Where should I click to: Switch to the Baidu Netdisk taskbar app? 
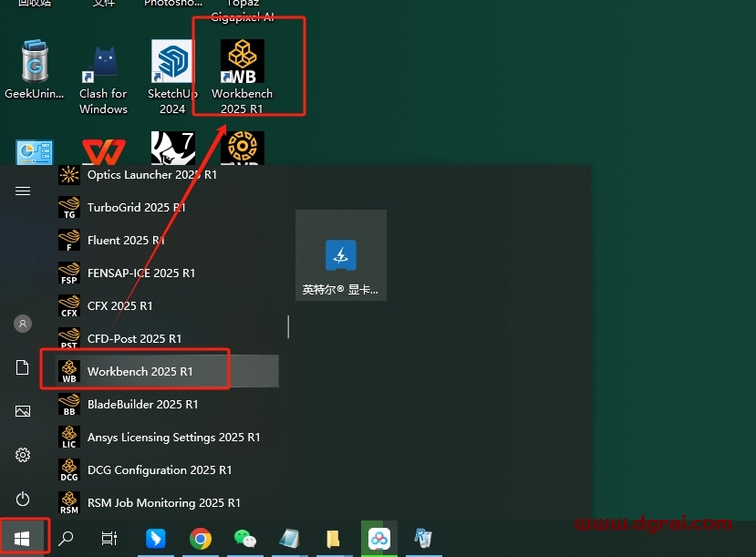click(x=379, y=538)
